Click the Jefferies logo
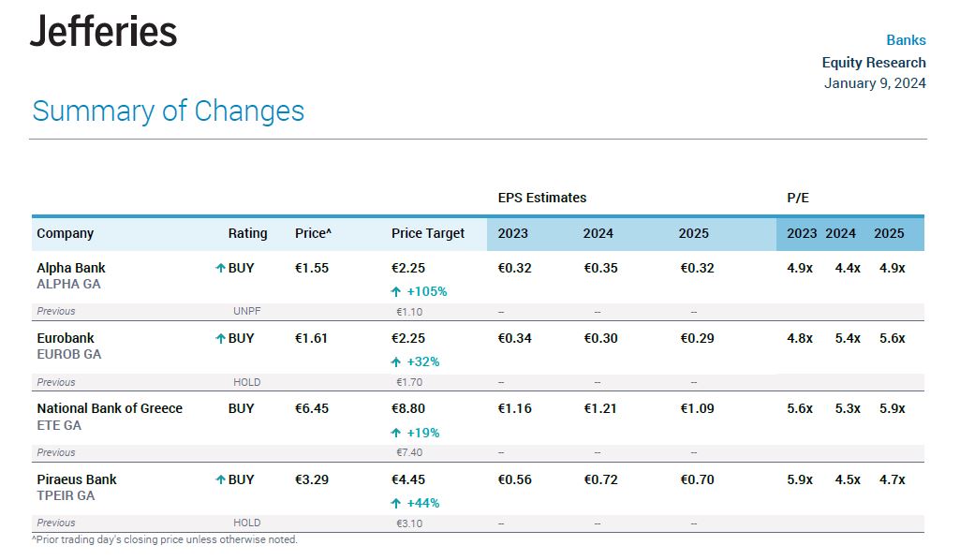 tap(103, 32)
